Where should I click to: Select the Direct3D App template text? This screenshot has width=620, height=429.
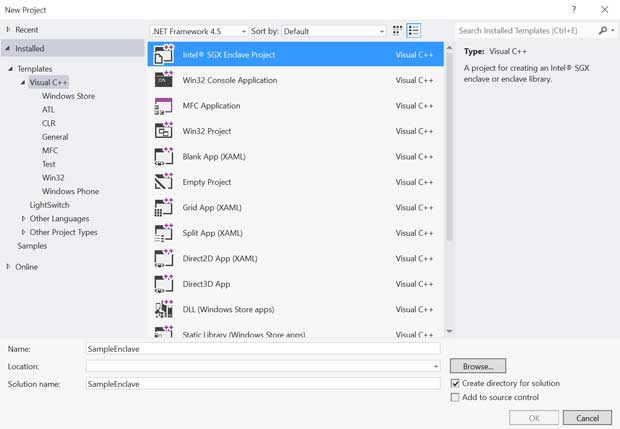click(206, 284)
